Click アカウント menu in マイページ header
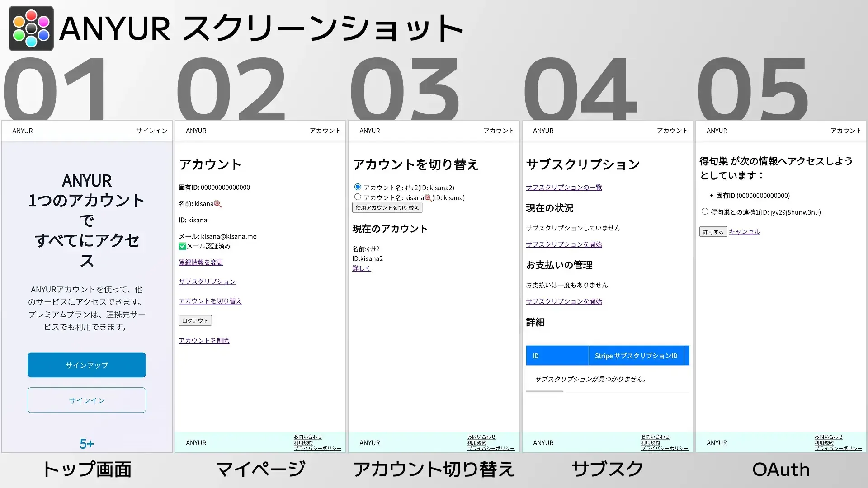This screenshot has width=868, height=488. [x=325, y=131]
